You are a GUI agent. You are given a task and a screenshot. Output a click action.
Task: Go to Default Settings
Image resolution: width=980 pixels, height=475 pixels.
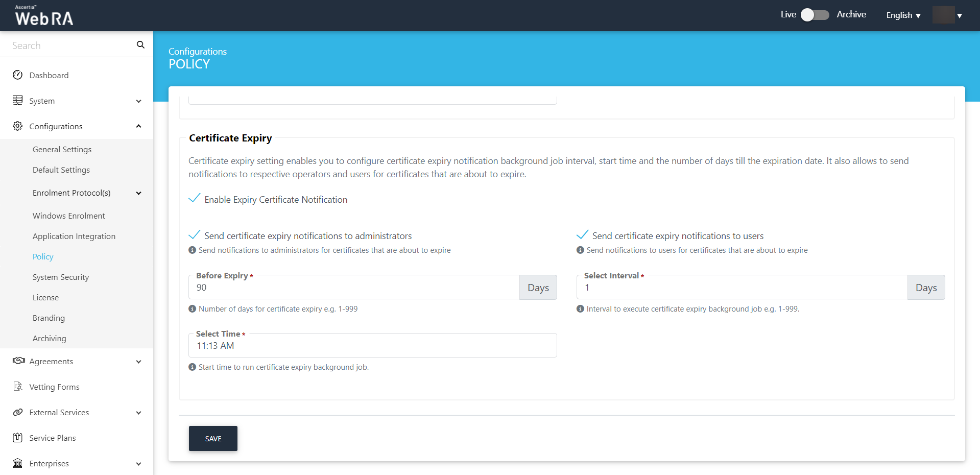(61, 170)
